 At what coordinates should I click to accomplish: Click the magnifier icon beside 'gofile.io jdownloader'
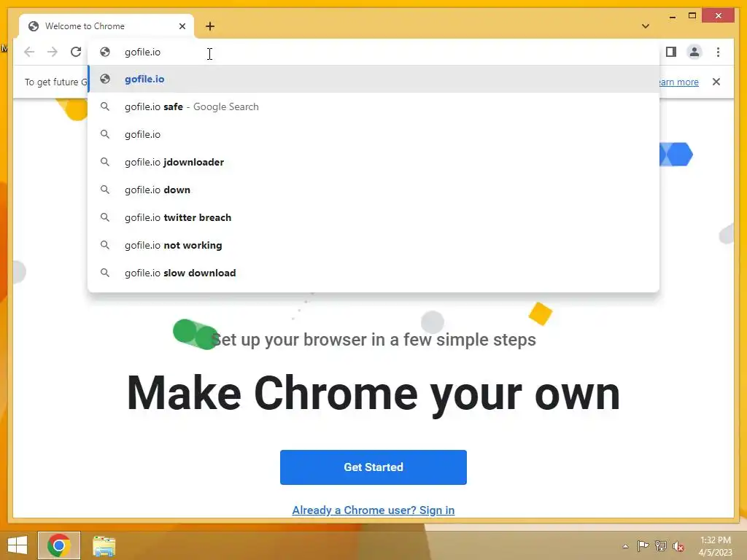point(105,162)
